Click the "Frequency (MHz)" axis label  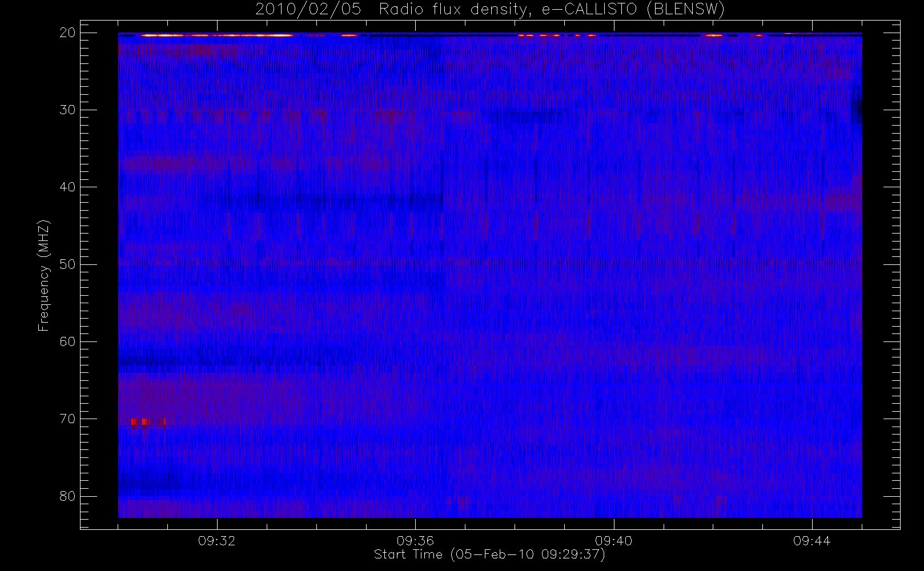[x=44, y=276]
